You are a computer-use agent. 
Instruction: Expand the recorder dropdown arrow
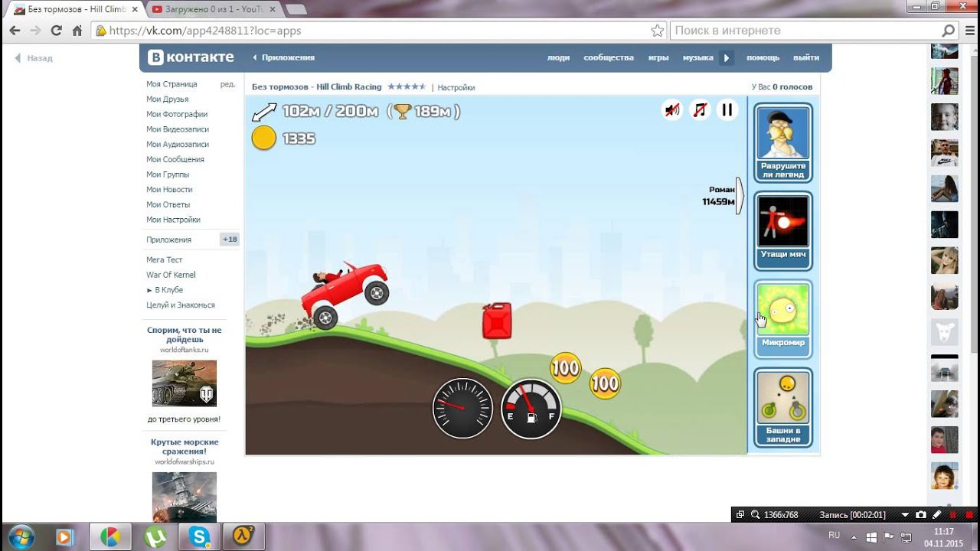[905, 515]
